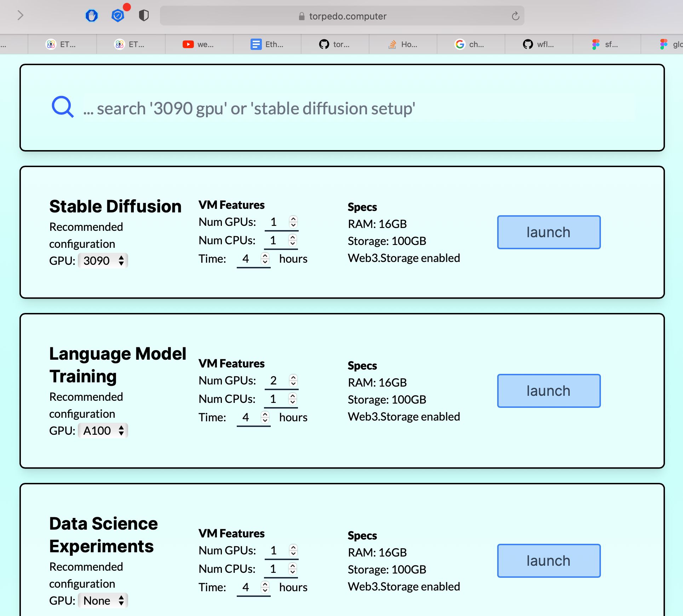
Task: Switch to the GitHub wfl... tab
Action: 539,44
